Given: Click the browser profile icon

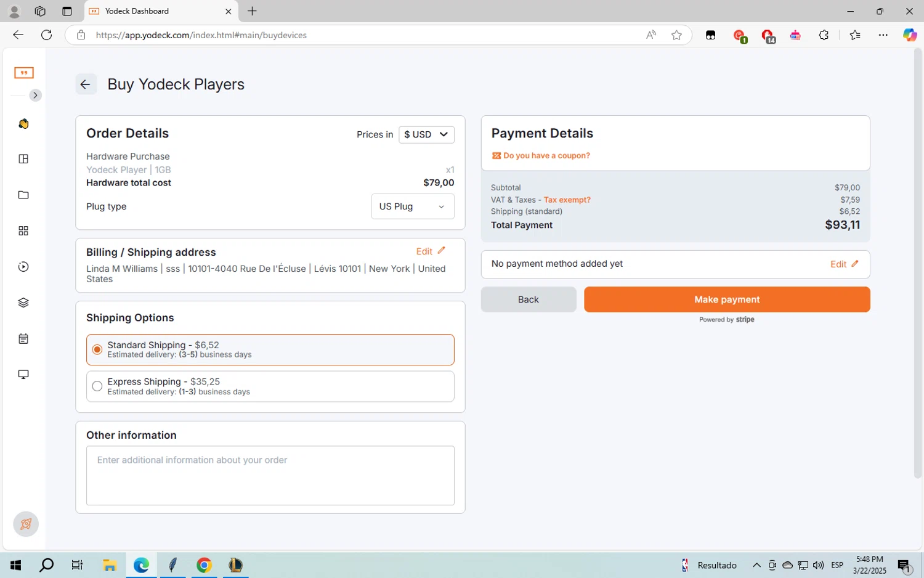Looking at the screenshot, I should tap(14, 11).
